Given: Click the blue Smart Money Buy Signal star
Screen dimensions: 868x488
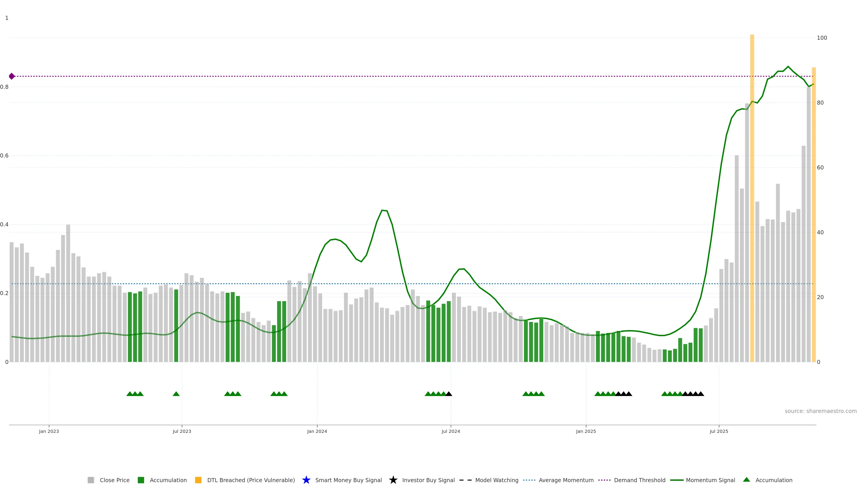Looking at the screenshot, I should point(306,480).
